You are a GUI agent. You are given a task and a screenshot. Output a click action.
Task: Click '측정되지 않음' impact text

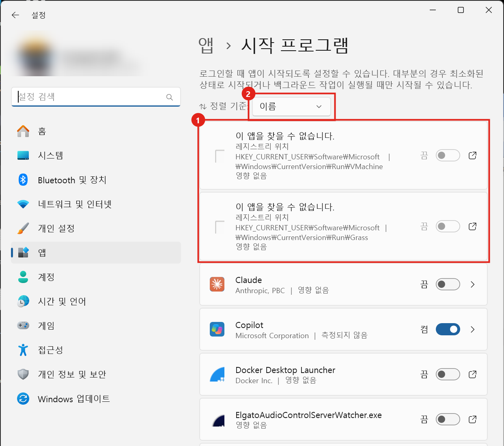345,335
